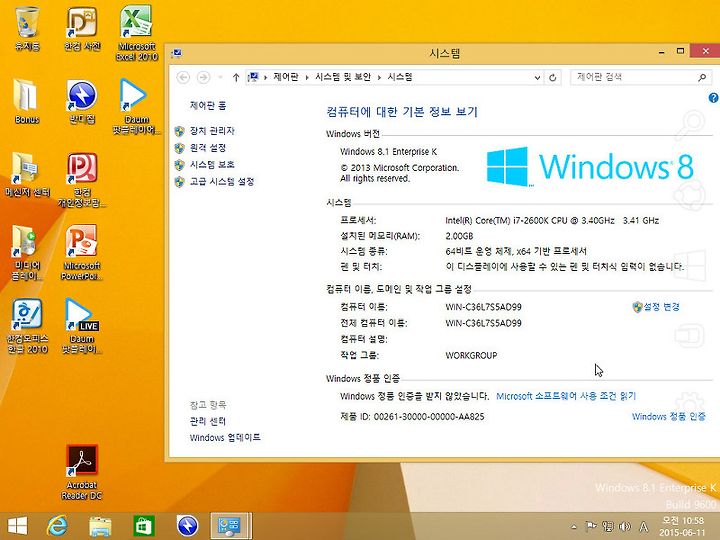
Task: Open 고급 시스템 설정 link
Action: [222, 181]
